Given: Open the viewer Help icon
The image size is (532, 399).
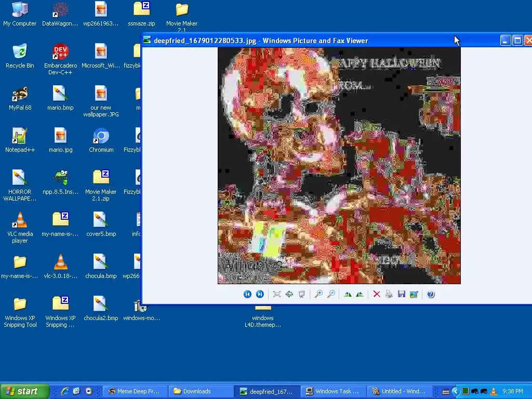Looking at the screenshot, I should [431, 294].
